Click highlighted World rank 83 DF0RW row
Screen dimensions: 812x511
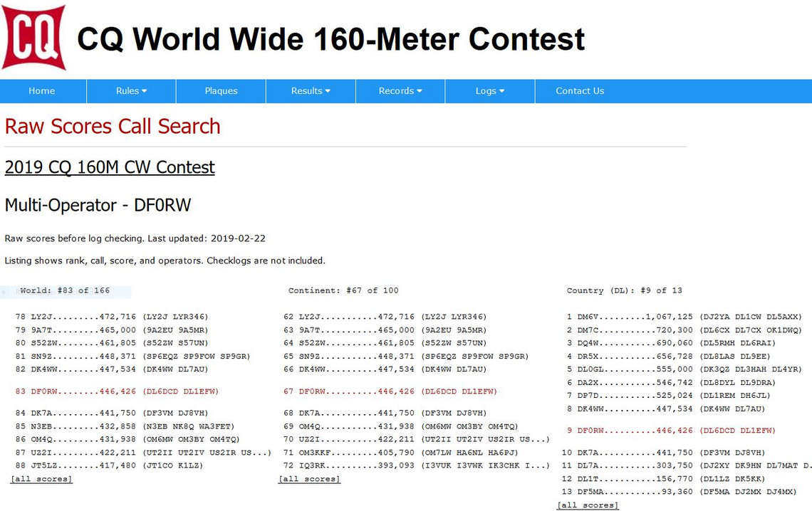point(117,391)
